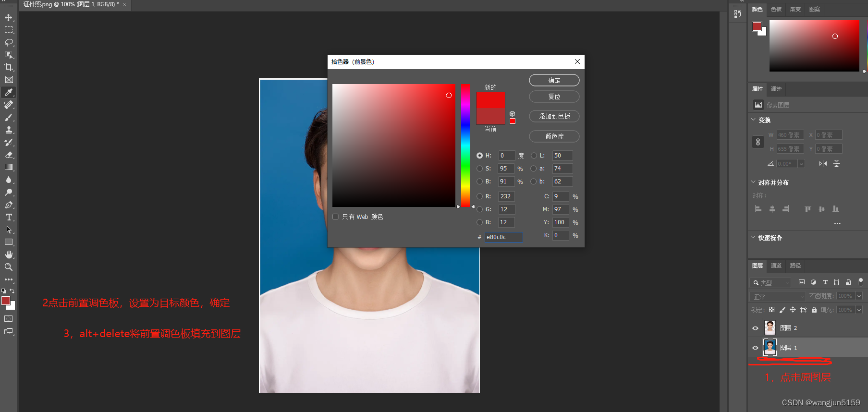
Task: Select the Pen tool
Action: [9, 205]
